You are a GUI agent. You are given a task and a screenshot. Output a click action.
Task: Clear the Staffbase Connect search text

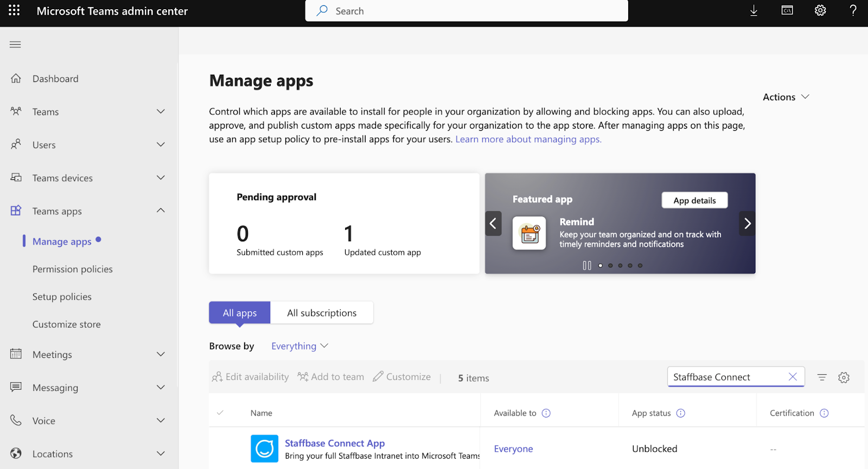tap(793, 377)
